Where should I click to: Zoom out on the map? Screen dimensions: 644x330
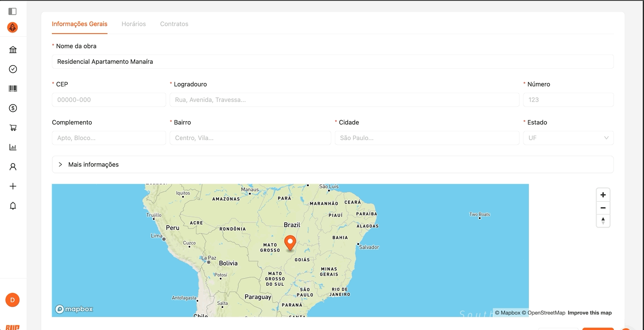(x=603, y=208)
